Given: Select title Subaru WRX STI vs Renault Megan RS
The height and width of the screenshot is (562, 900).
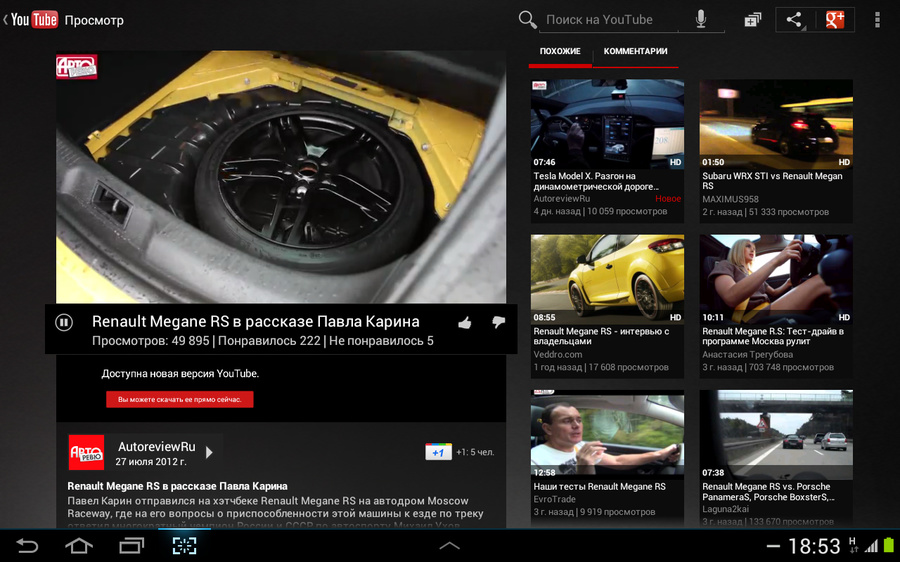Looking at the screenshot, I should pos(772,181).
